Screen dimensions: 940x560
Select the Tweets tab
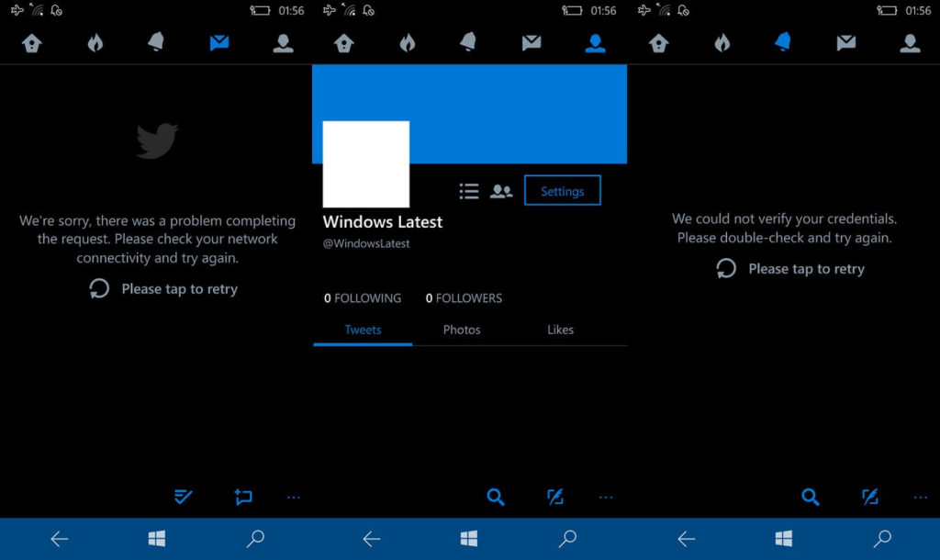pos(363,330)
